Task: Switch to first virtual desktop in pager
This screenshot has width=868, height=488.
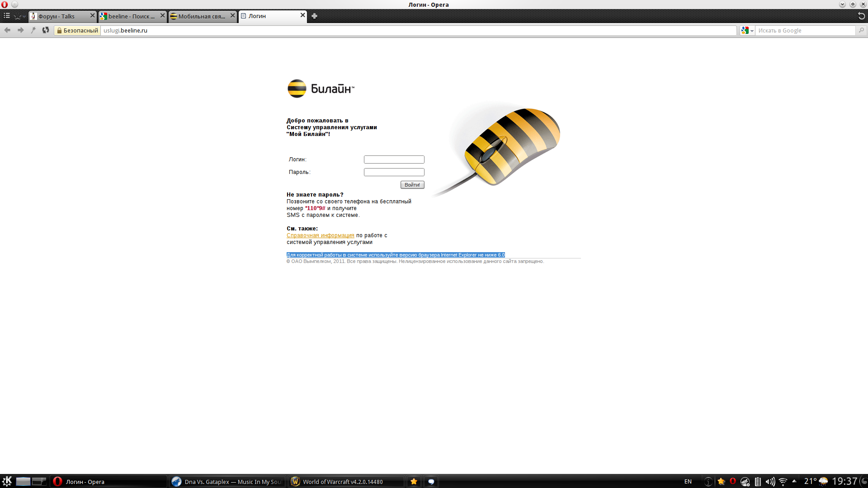Action: tap(23, 481)
